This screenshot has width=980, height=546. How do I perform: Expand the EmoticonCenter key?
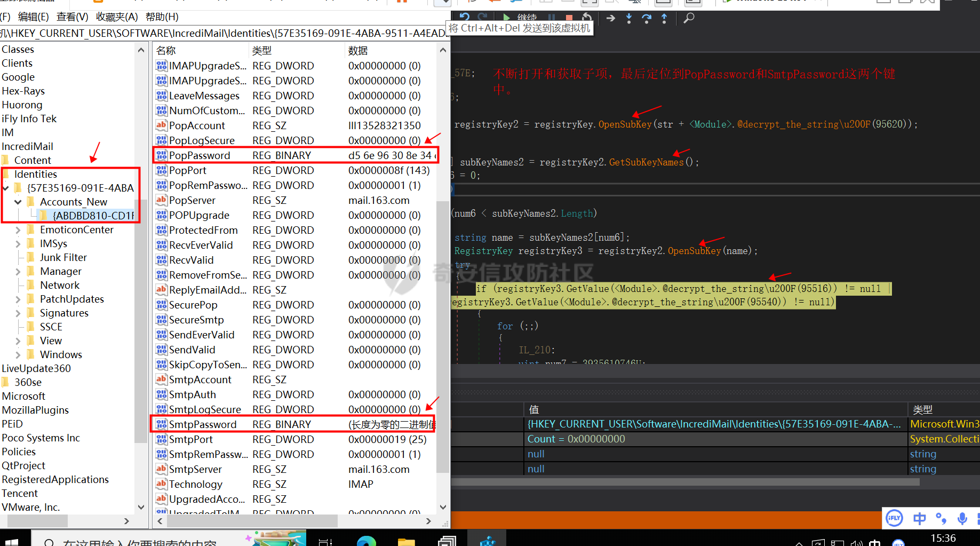tap(18, 230)
